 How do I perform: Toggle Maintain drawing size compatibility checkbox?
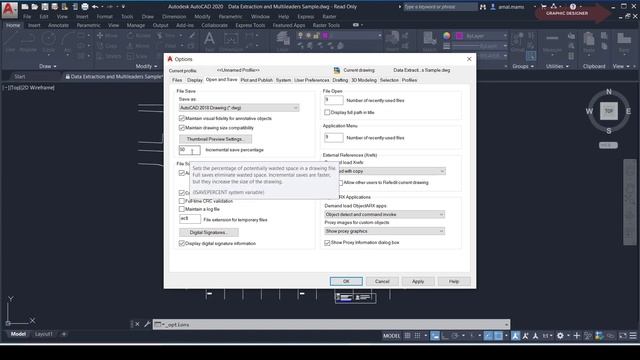point(182,128)
